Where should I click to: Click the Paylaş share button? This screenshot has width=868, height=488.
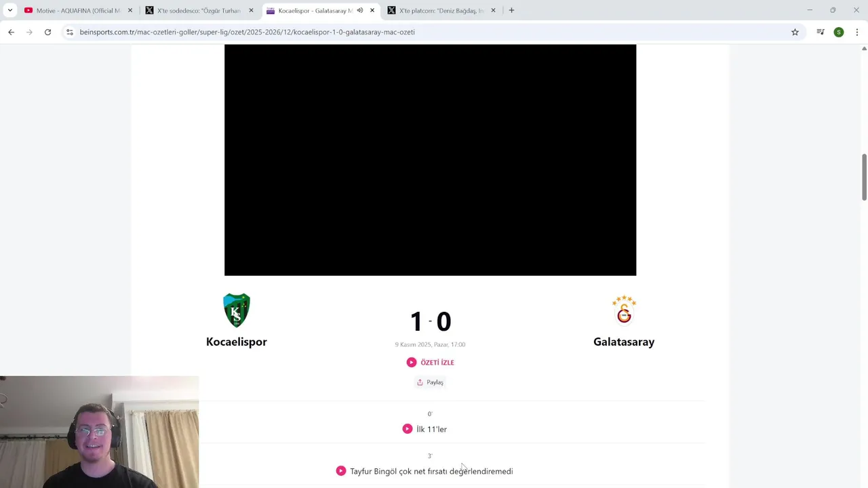(x=430, y=382)
